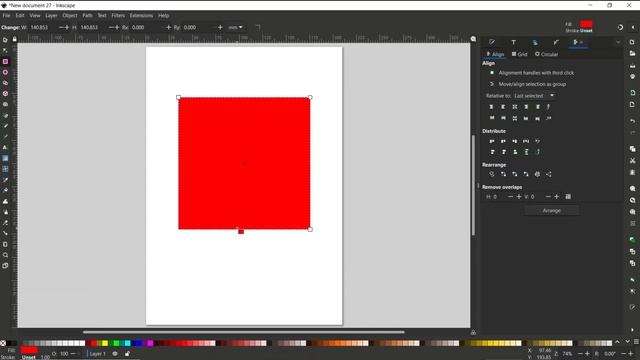The image size is (640, 360).
Task: Select the Pages tool
Action: [x=5, y=266]
